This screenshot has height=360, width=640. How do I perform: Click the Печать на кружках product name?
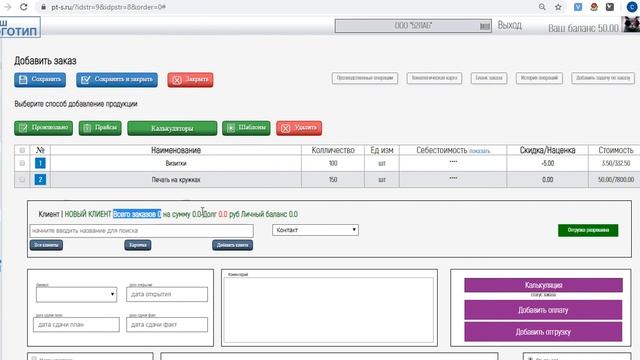tap(176, 180)
